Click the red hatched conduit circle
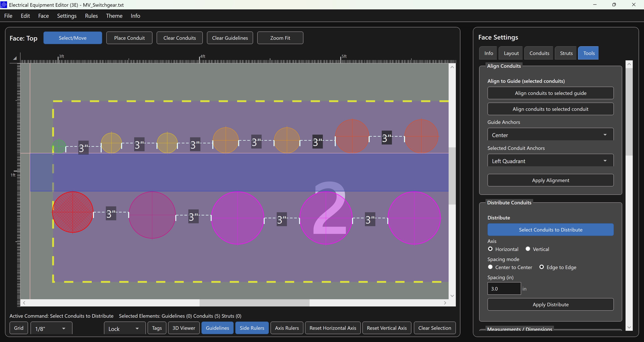Image resolution: width=644 pixels, height=342 pixels. pos(72,212)
